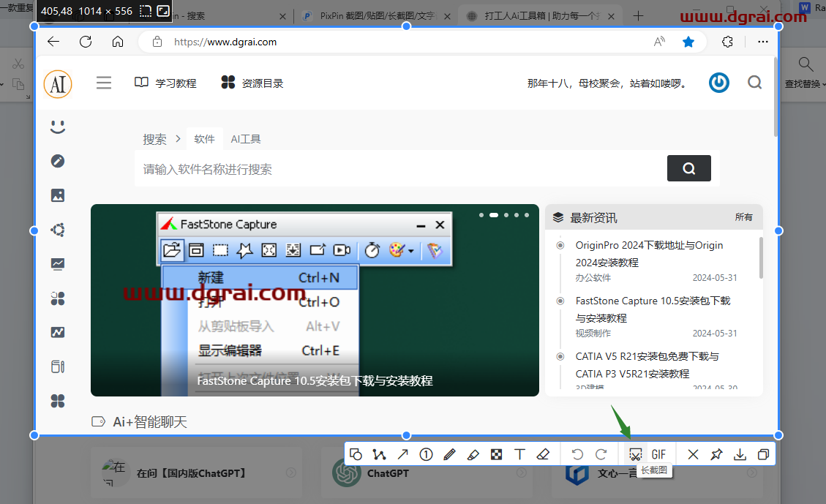Switch to the AI工具 search tab

click(246, 139)
